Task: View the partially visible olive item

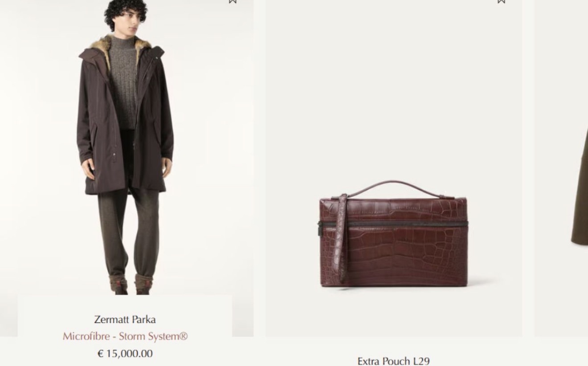Action: 580,187
